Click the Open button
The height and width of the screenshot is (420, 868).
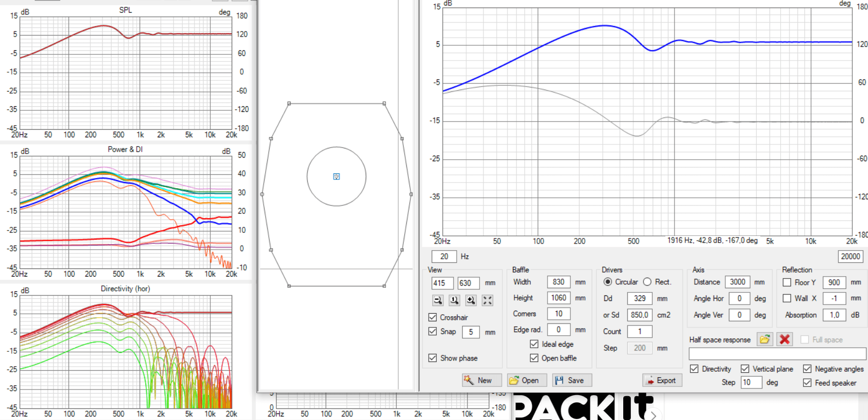[527, 380]
